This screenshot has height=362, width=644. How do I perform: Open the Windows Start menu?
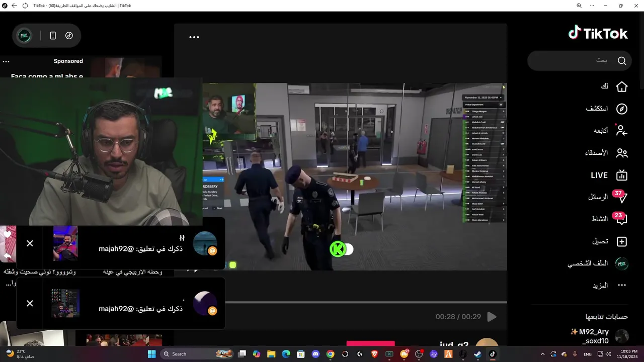(x=151, y=354)
